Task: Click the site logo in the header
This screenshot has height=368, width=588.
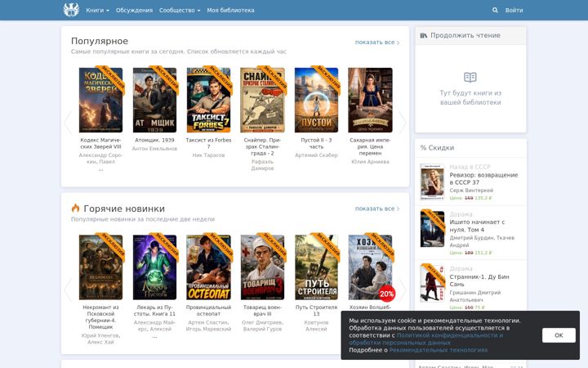Action: coord(71,10)
